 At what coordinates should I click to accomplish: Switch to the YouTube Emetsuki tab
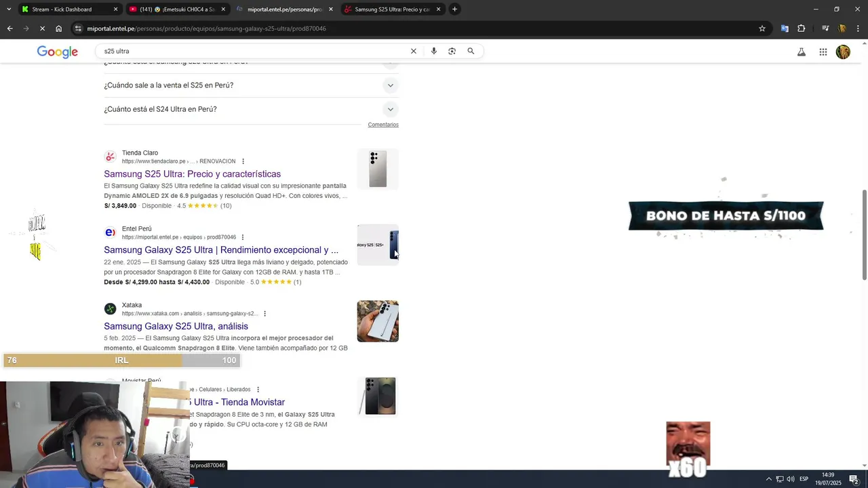(x=178, y=9)
